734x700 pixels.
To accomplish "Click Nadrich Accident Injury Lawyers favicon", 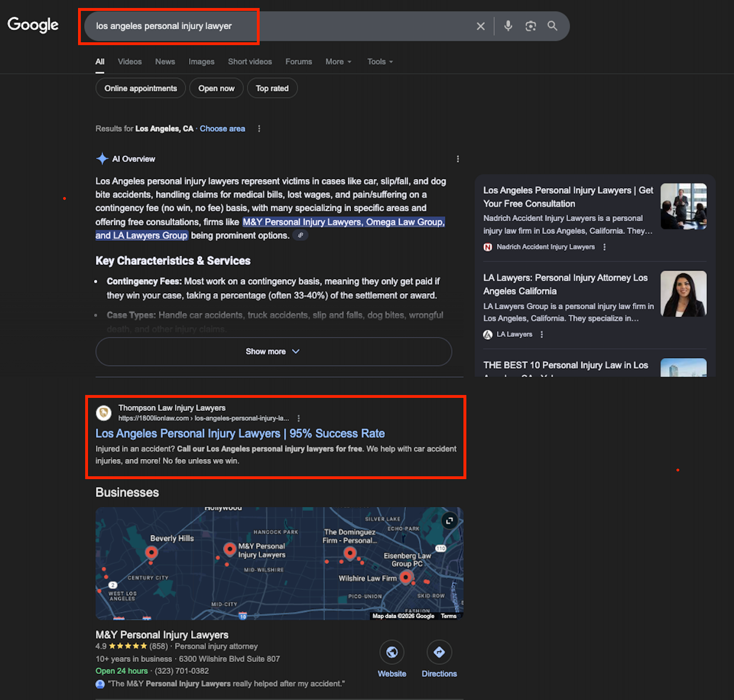I will [488, 247].
